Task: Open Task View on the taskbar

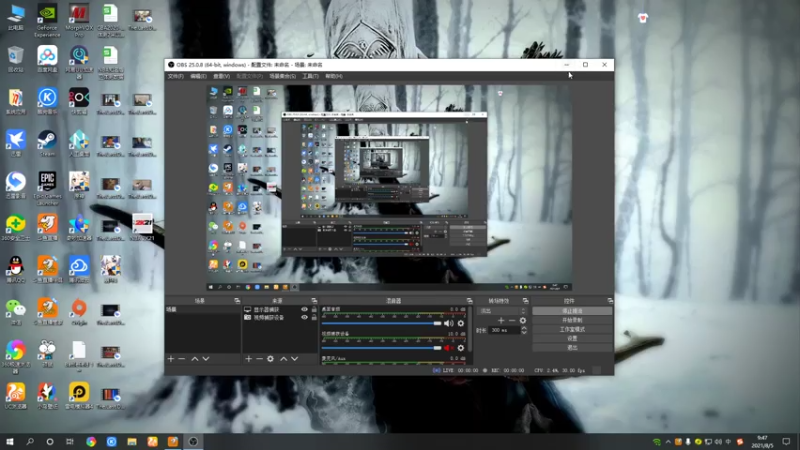Action: (x=70, y=441)
